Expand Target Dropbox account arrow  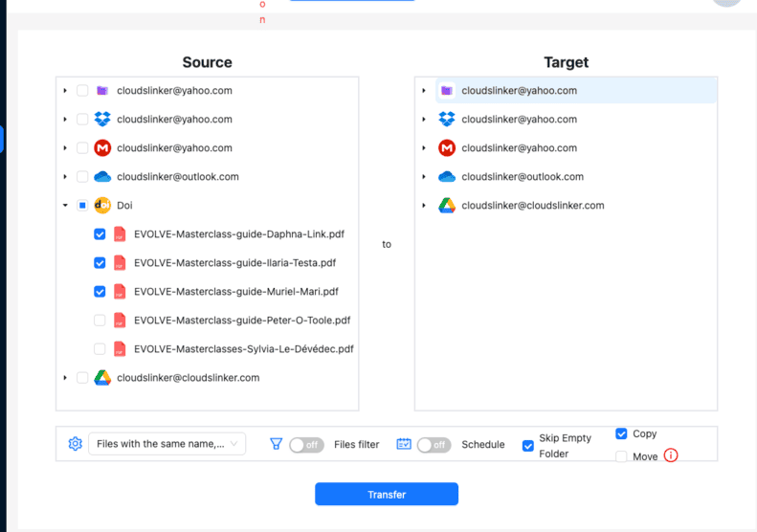click(x=424, y=120)
